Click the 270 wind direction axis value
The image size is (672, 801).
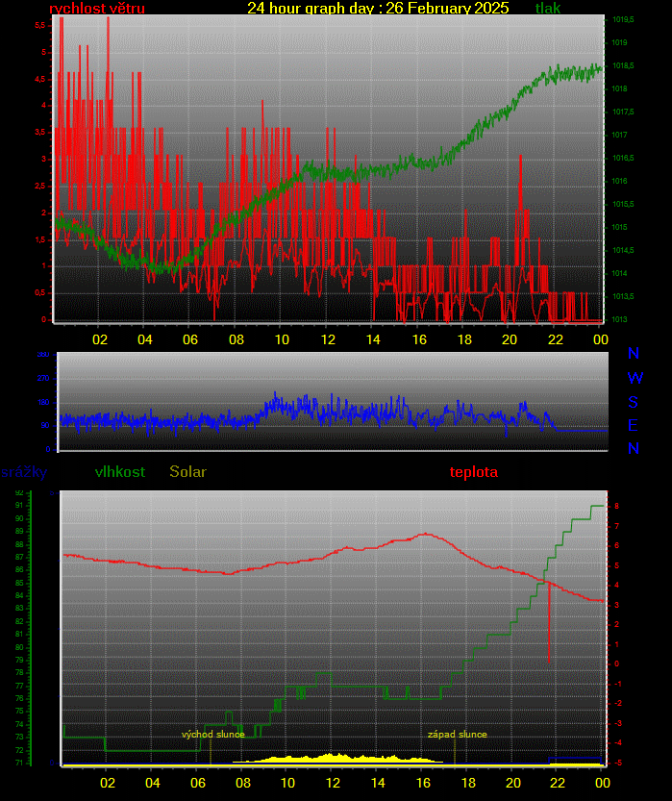pyautogui.click(x=43, y=378)
